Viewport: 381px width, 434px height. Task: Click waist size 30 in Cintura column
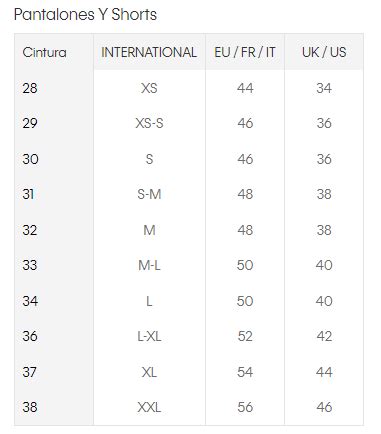[x=30, y=159]
